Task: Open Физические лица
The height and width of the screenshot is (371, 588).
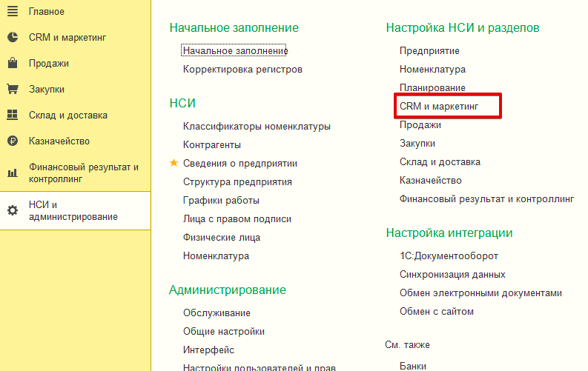Action: pyautogui.click(x=222, y=238)
